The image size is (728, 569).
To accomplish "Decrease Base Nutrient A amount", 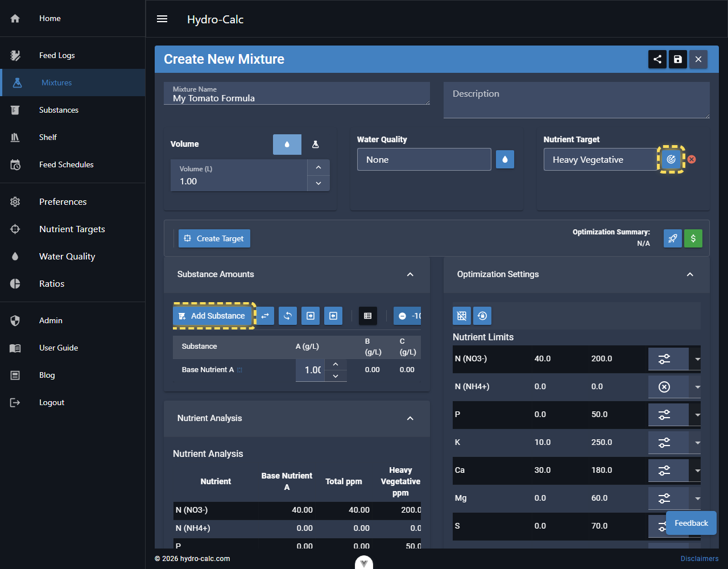I will tap(336, 376).
